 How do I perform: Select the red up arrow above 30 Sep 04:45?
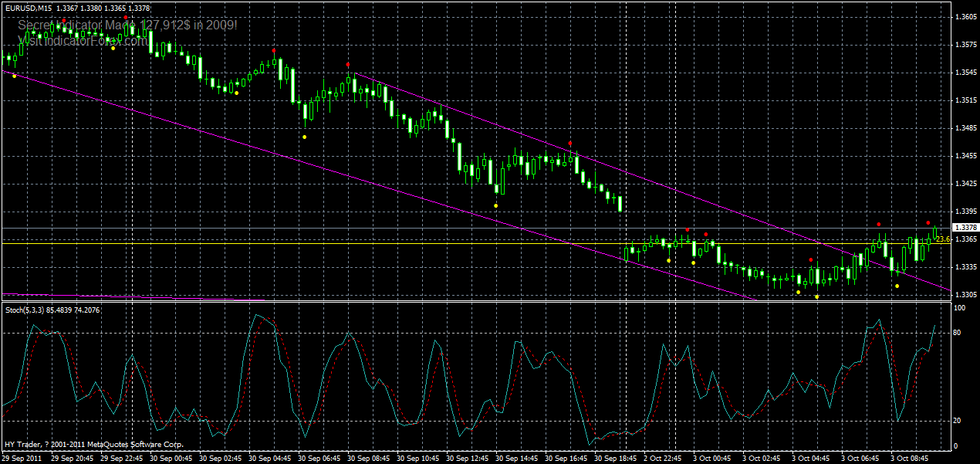(275, 50)
